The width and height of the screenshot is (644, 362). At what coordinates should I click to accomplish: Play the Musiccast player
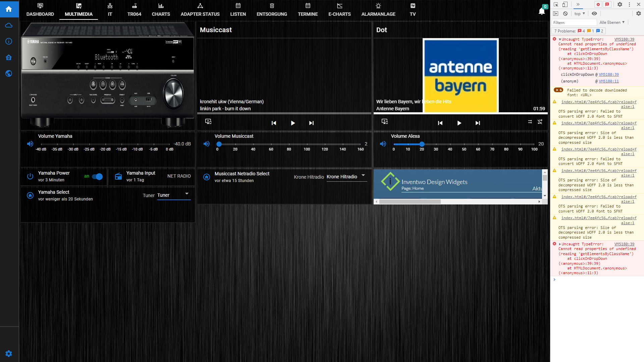(293, 123)
